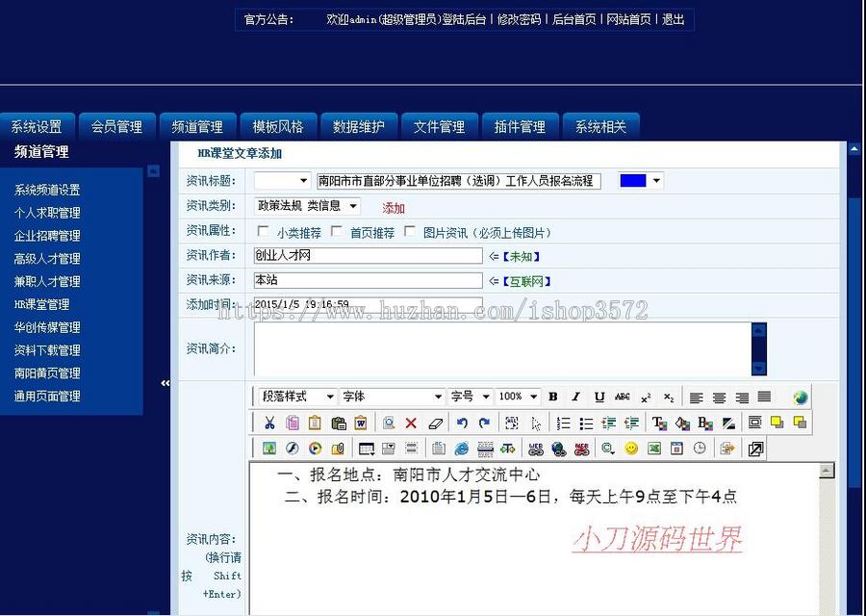This screenshot has height=616, width=866.
Task: Select HR课堂管理 in the sidebar
Action: click(41, 304)
